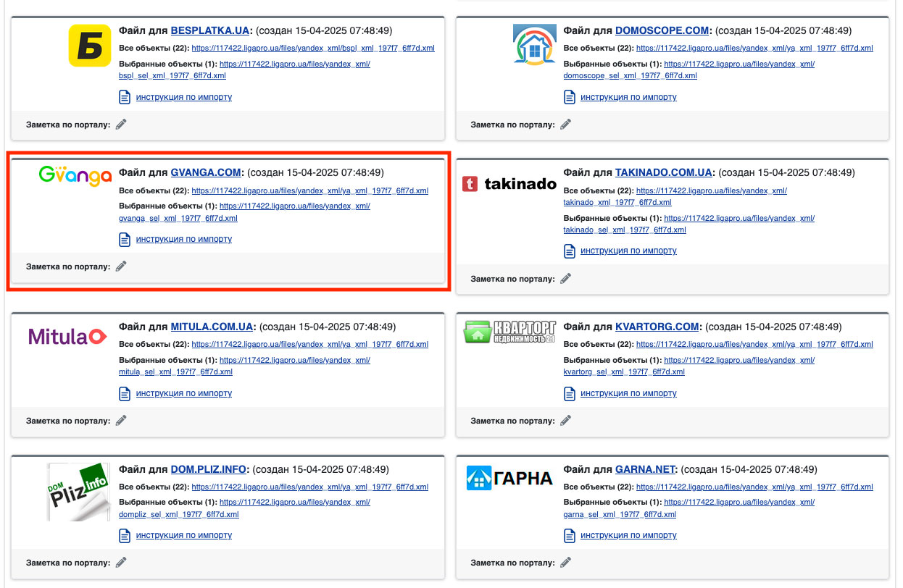This screenshot has width=903, height=588.
Task: Open import instruction for GVANGA.COM
Action: 184,239
